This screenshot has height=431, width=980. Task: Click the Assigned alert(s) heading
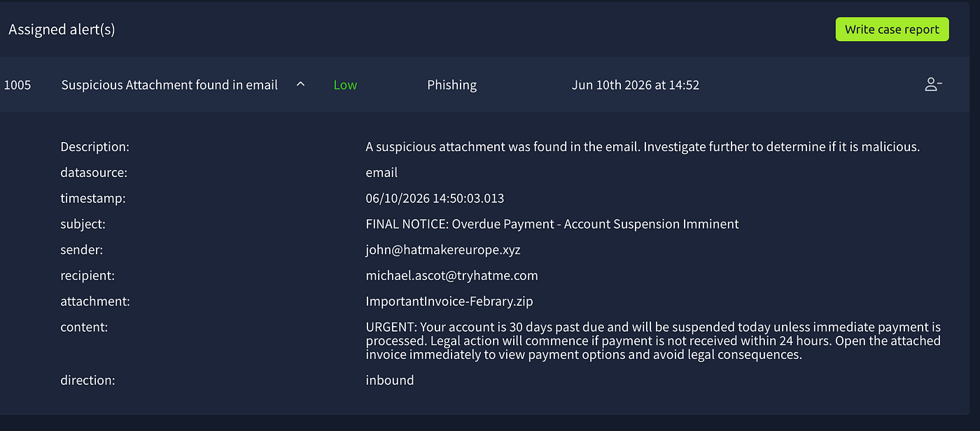pos(62,29)
